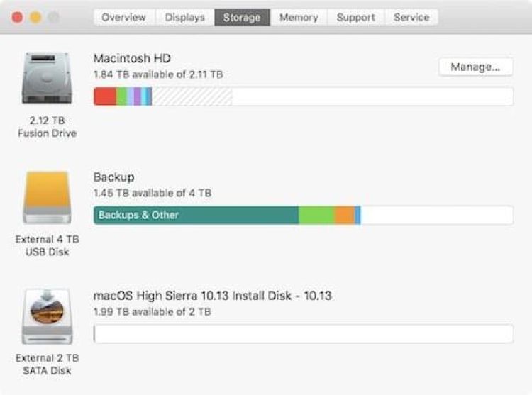This screenshot has height=395, width=532.
Task: Click the Backup volume name label
Action: click(x=113, y=177)
